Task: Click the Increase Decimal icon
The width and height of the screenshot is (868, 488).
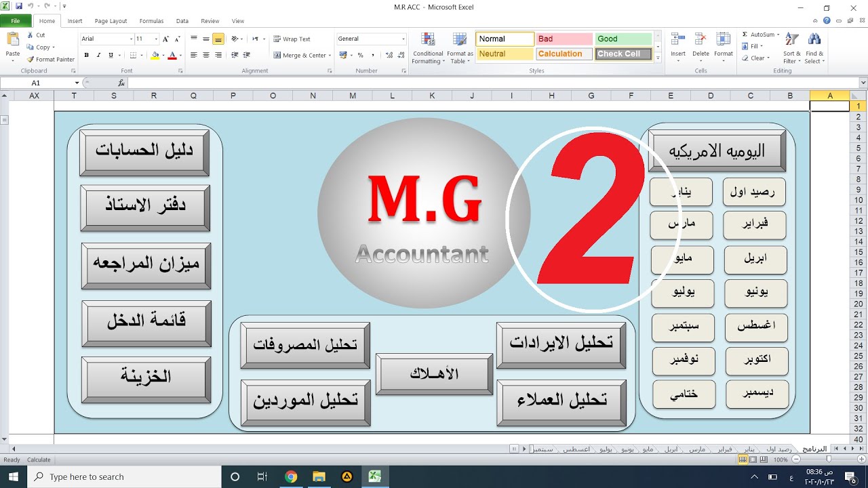Action: (x=388, y=56)
